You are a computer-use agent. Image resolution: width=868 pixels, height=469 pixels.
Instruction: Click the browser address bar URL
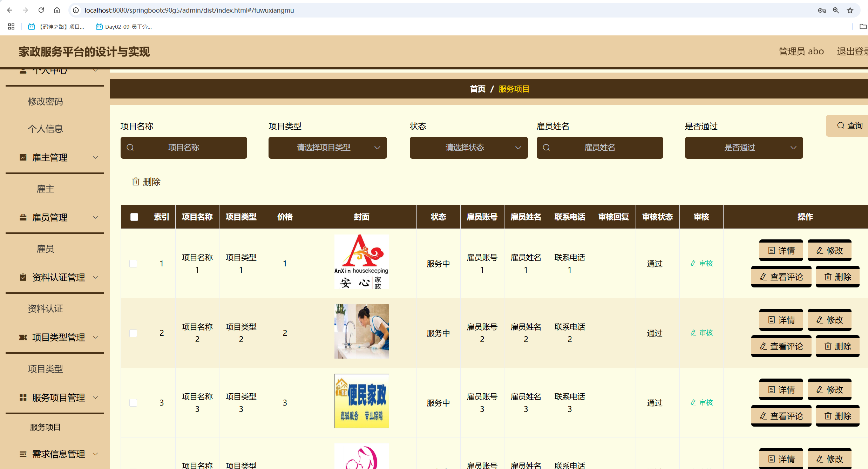click(x=189, y=10)
